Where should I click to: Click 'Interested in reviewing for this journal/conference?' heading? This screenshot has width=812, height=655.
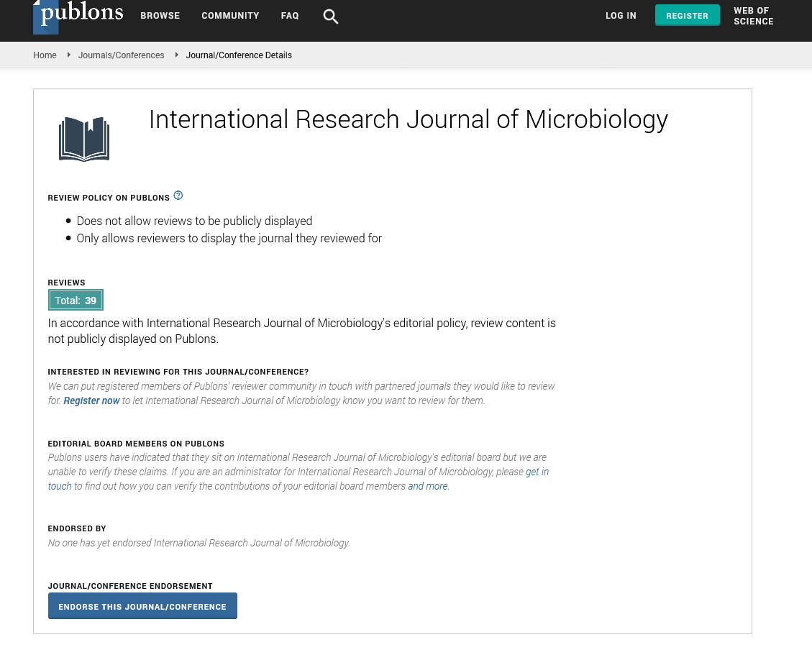coord(178,372)
